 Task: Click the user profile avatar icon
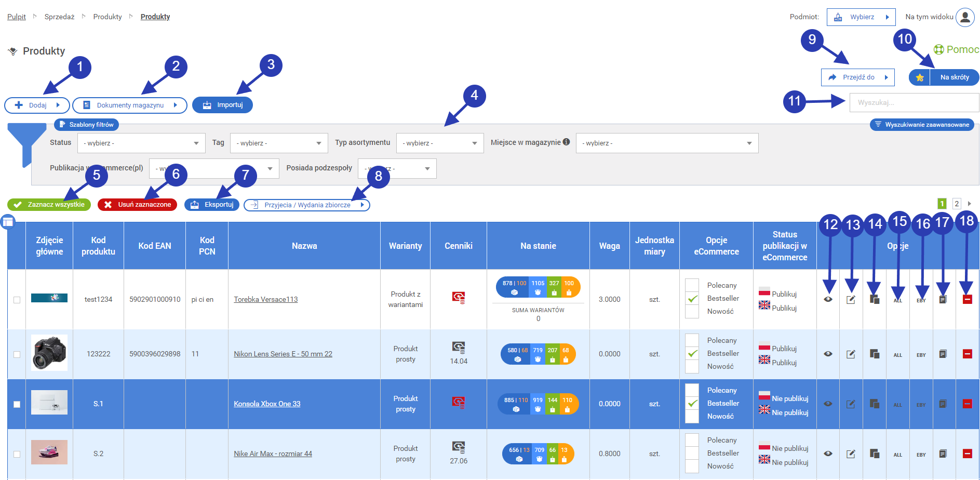click(x=965, y=17)
